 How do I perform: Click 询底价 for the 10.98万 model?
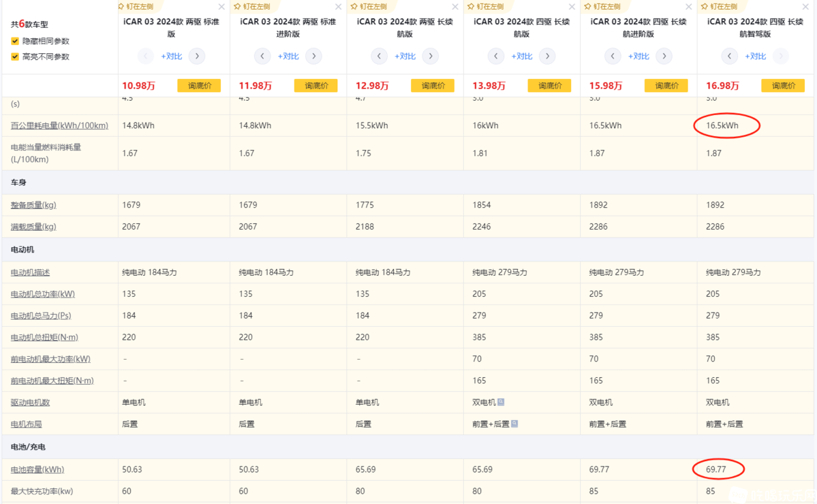pos(199,86)
